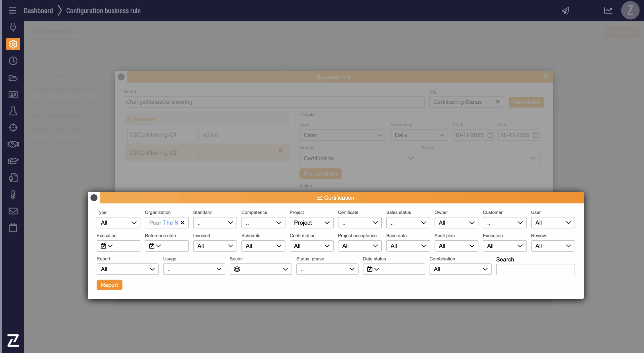Go to Dashboard breadcrumb
The image size is (644, 353).
click(x=38, y=11)
